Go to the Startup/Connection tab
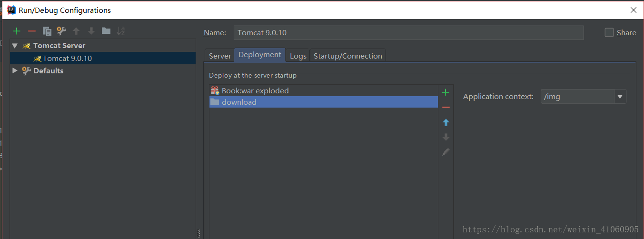 (x=348, y=56)
